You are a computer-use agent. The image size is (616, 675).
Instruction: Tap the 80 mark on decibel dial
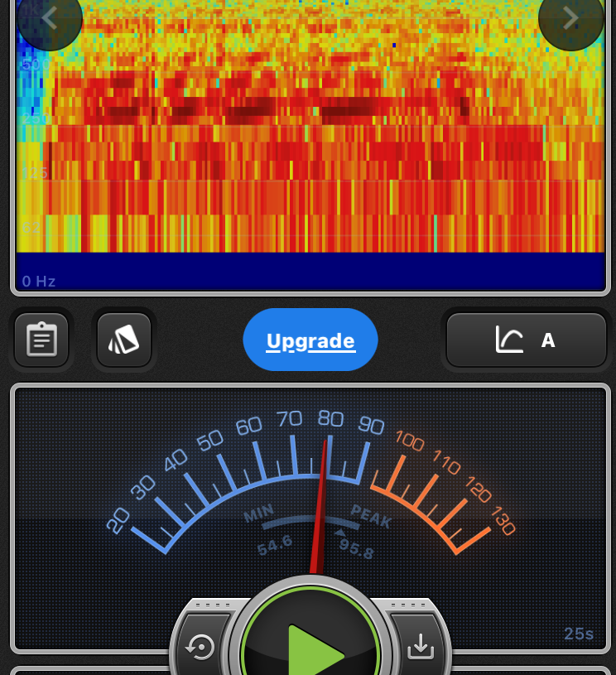click(x=330, y=418)
